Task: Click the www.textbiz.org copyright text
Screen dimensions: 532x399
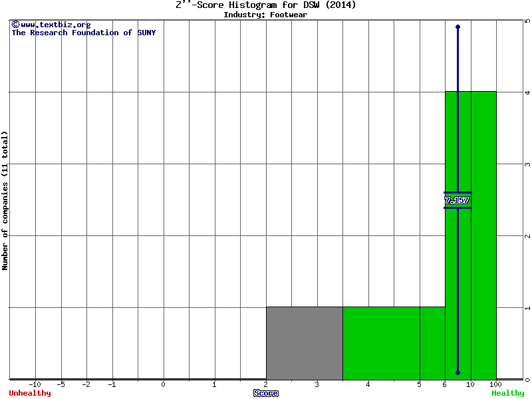Action: 51,25
